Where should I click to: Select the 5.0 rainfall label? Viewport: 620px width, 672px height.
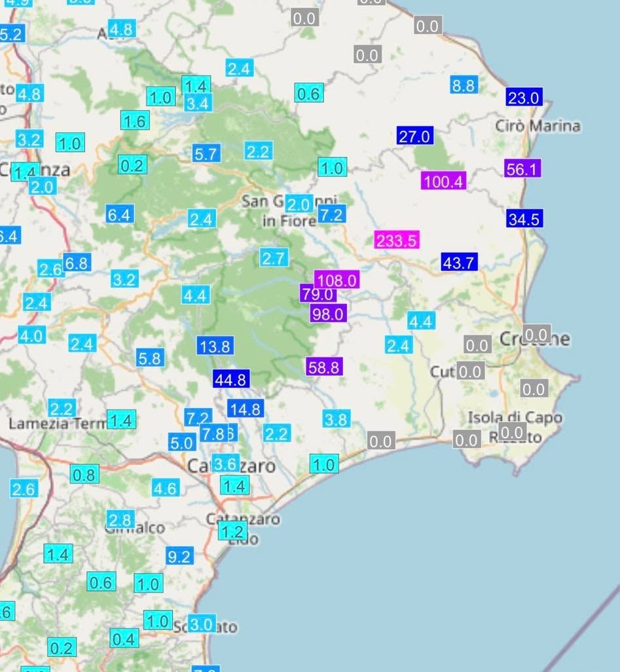[182, 442]
